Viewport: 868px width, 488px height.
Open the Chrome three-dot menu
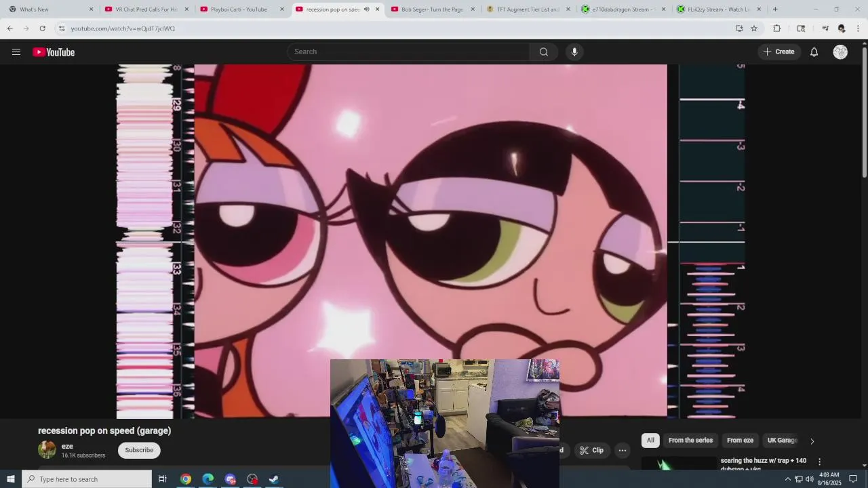point(858,28)
